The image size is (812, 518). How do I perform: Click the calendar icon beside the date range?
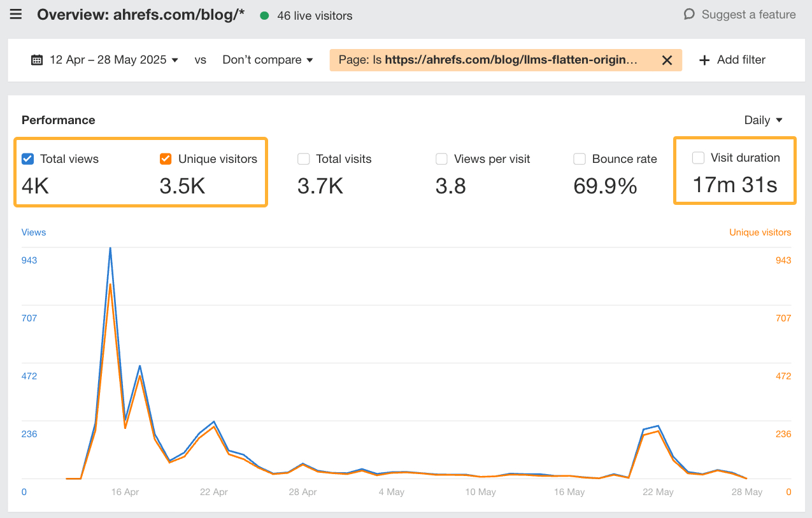coord(38,59)
